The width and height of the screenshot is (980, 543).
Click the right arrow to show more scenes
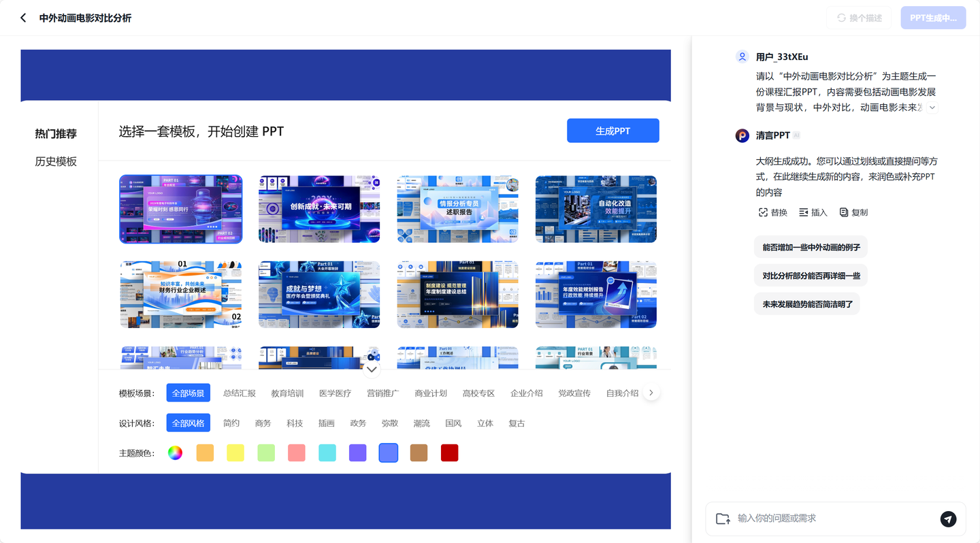coord(651,392)
